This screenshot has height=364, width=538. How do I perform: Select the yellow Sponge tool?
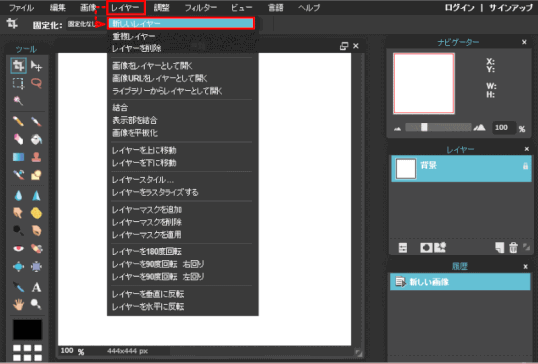click(36, 213)
